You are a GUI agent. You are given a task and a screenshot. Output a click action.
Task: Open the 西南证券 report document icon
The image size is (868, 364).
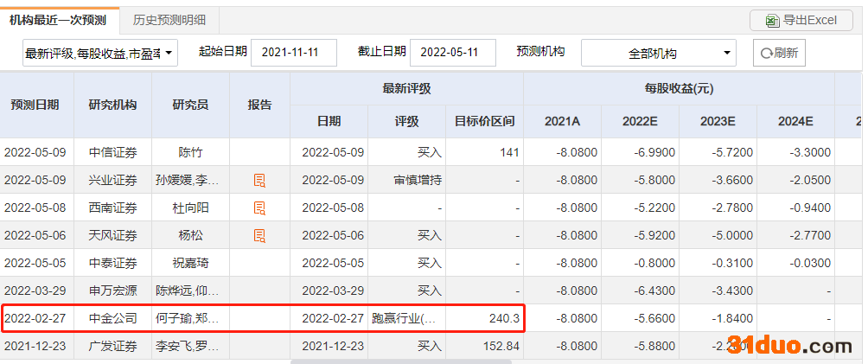[x=259, y=208]
